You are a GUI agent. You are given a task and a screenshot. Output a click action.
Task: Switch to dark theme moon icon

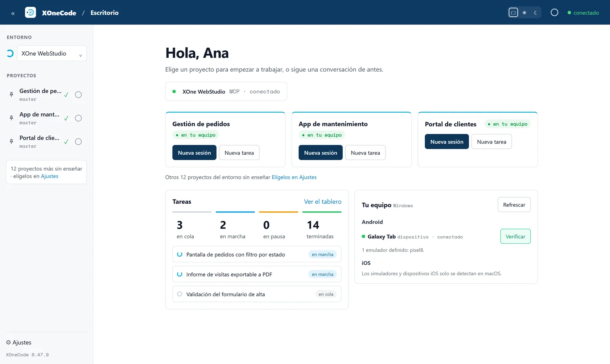point(535,13)
